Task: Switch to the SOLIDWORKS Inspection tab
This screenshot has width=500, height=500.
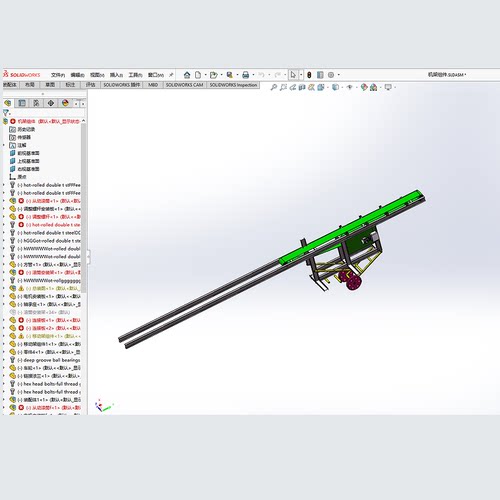Action: pyautogui.click(x=233, y=85)
